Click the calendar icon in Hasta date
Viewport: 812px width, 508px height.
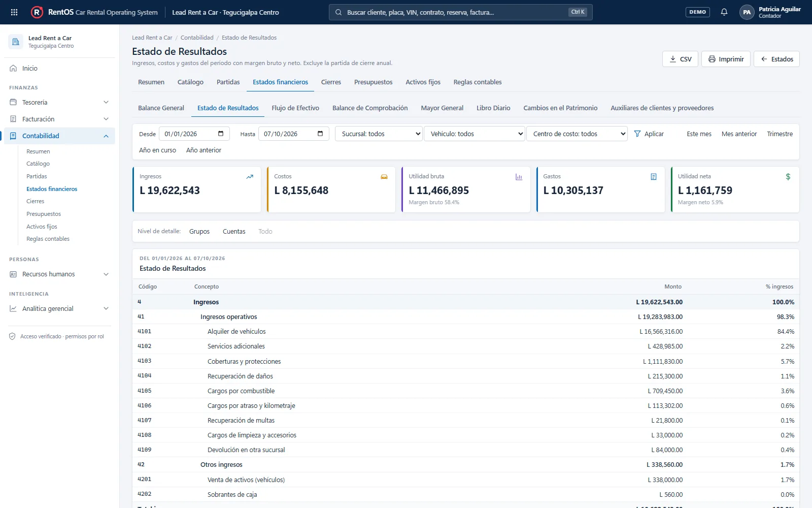(320, 134)
